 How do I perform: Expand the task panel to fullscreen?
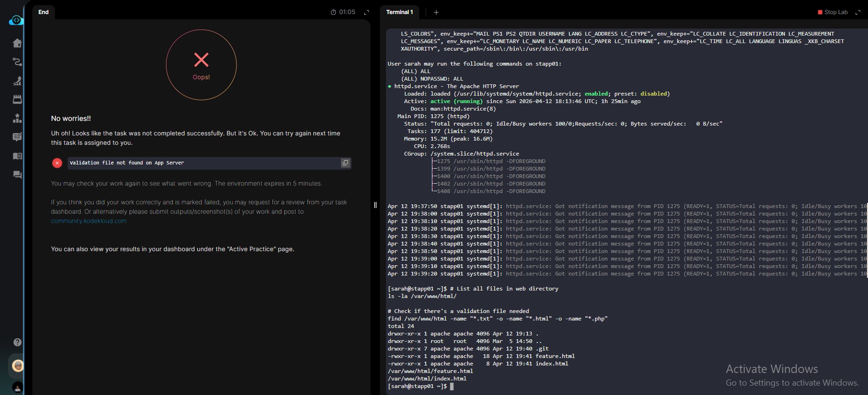point(367,12)
